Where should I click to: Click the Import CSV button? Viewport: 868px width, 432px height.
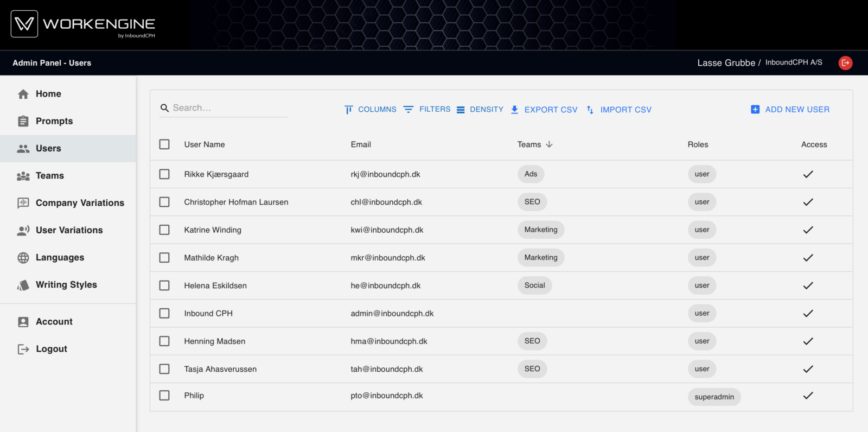[619, 110]
